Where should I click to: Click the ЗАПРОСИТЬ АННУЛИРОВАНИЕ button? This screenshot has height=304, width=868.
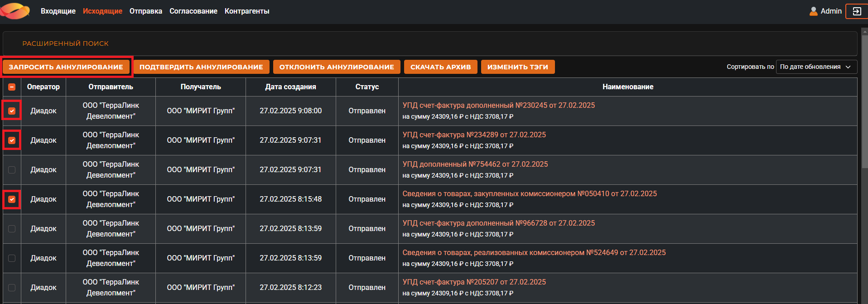pos(66,67)
